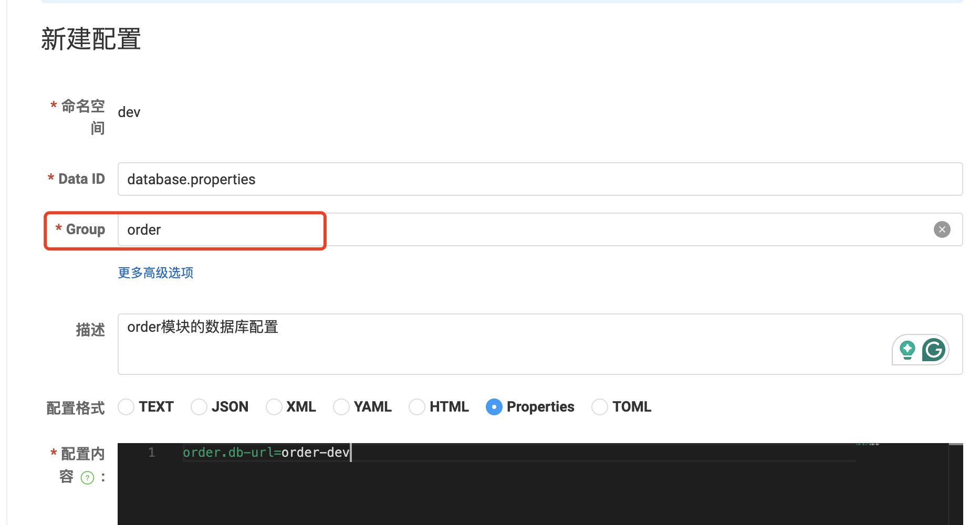Select the Properties format radio button
980x525 pixels.
494,407
